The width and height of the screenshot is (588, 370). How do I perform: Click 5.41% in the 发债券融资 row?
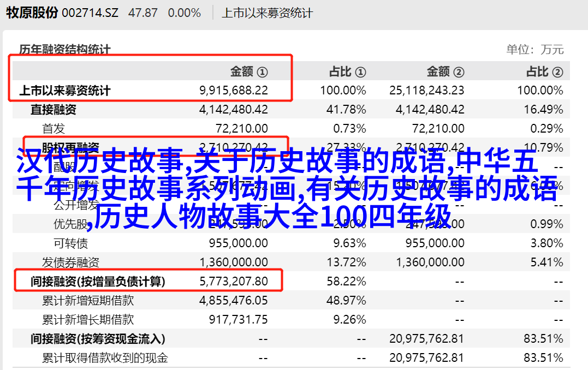(547, 262)
